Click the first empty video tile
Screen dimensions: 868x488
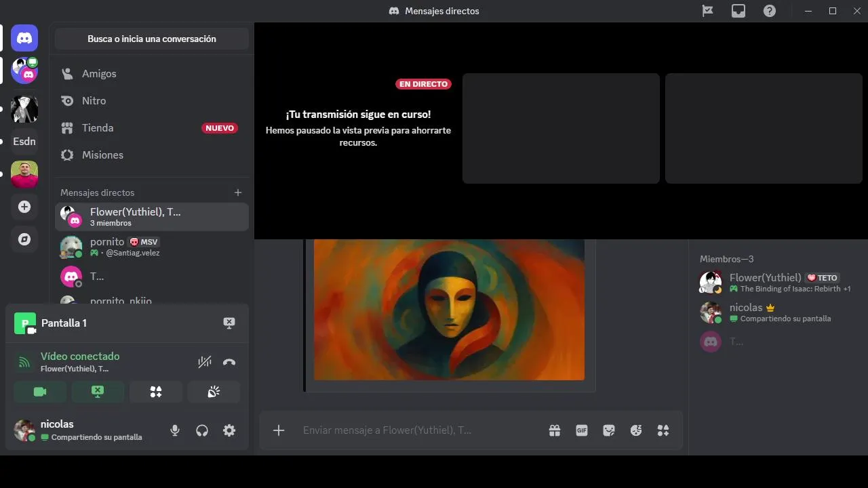point(561,128)
